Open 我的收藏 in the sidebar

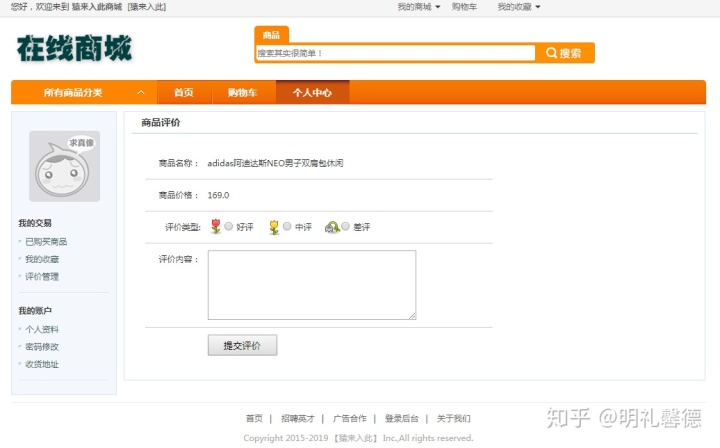pos(42,259)
